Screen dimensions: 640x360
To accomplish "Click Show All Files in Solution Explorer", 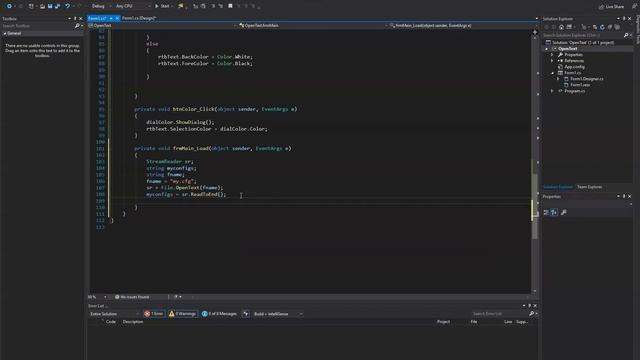I will (x=617, y=27).
